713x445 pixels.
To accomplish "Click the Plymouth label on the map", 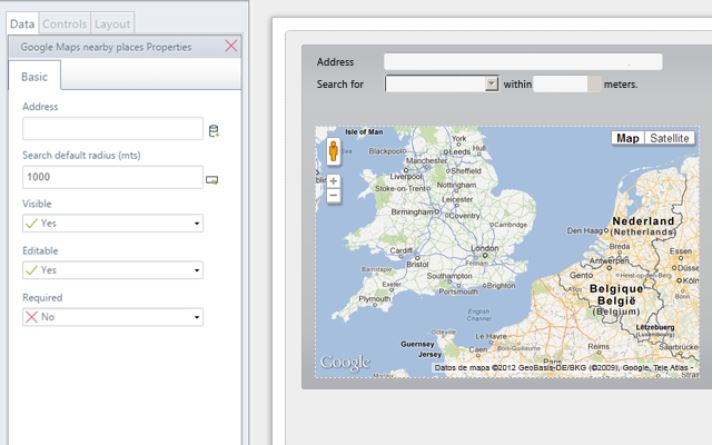I will click(x=374, y=299).
